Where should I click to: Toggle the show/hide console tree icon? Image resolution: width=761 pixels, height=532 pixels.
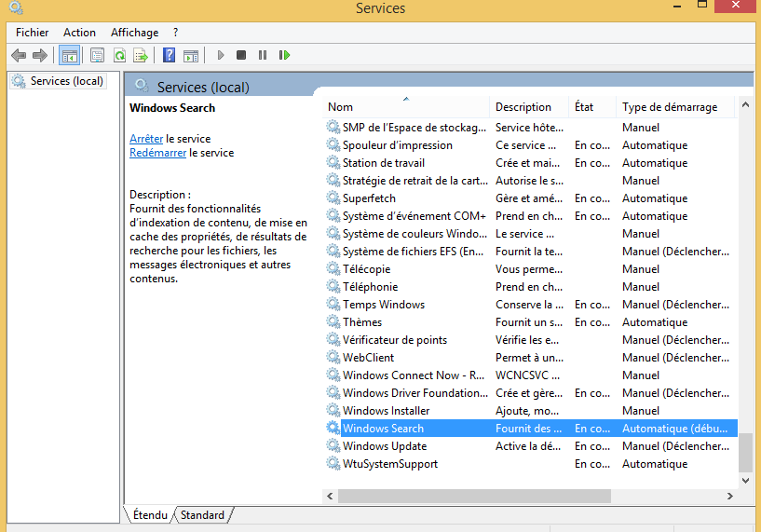[x=69, y=55]
